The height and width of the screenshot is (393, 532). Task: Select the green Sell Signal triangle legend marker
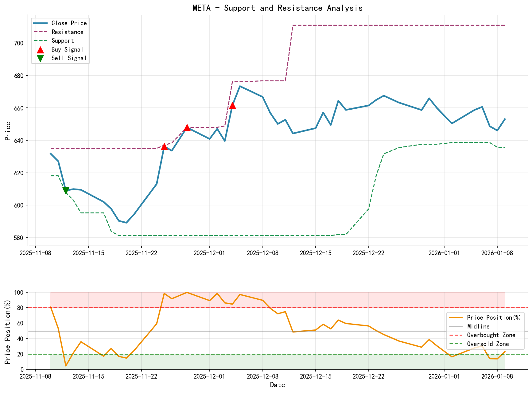click(40, 58)
